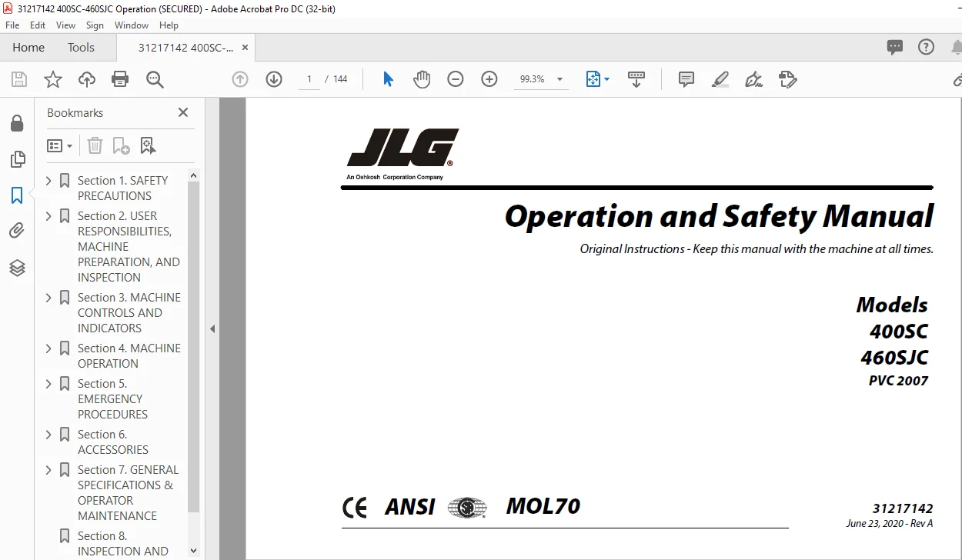Add a sticky note comment
Image resolution: width=962 pixels, height=560 pixels.
(686, 79)
